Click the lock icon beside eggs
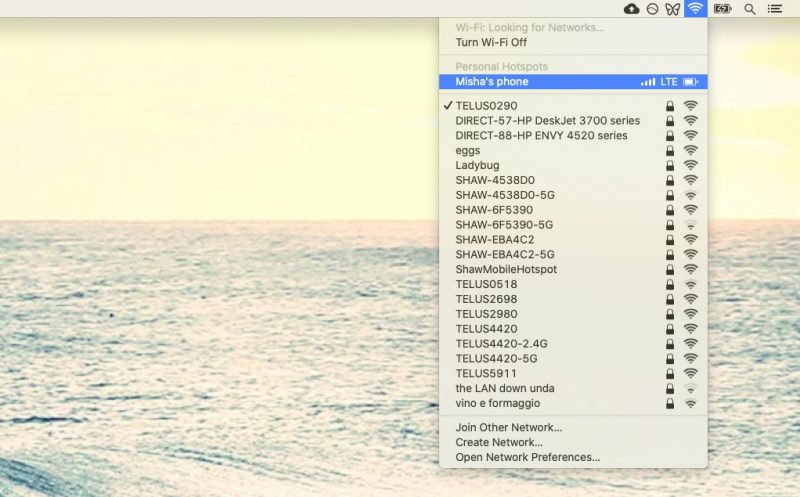Image resolution: width=800 pixels, height=497 pixels. pos(670,150)
